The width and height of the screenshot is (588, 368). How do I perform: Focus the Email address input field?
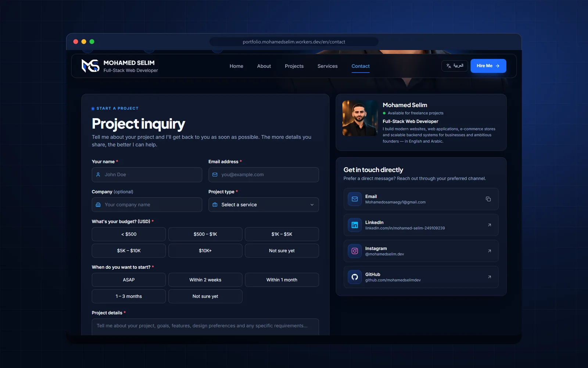263,175
